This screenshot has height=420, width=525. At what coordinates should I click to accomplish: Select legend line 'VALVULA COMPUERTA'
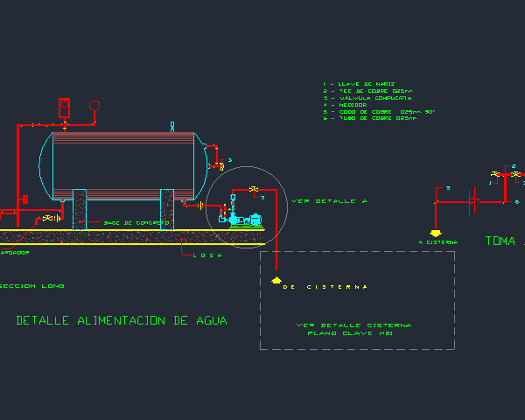[x=367, y=98]
